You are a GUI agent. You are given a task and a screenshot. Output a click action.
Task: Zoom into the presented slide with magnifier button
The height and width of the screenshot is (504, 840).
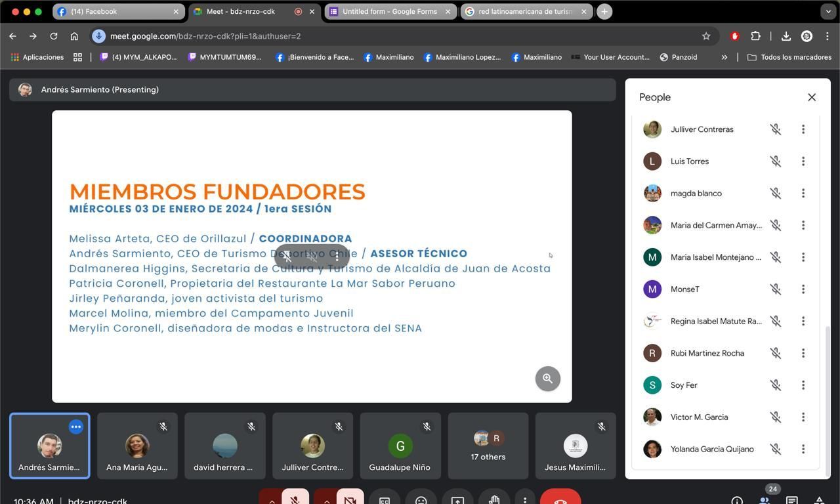pyautogui.click(x=547, y=379)
